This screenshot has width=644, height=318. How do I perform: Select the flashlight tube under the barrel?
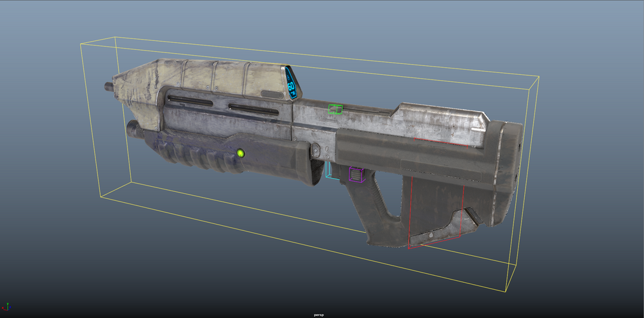tap(136, 129)
